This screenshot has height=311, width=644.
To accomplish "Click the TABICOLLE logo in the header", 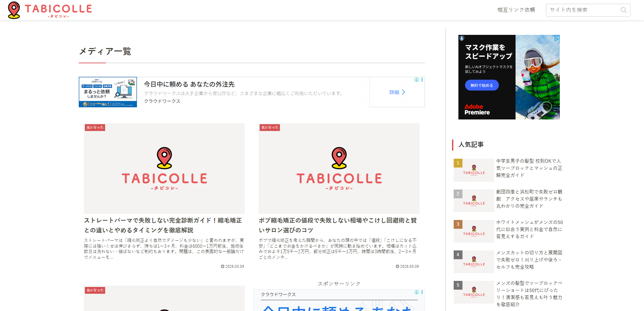I will 50,10.
